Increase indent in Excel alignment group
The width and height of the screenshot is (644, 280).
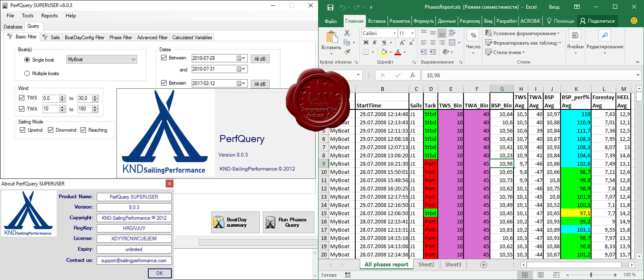(x=433, y=52)
